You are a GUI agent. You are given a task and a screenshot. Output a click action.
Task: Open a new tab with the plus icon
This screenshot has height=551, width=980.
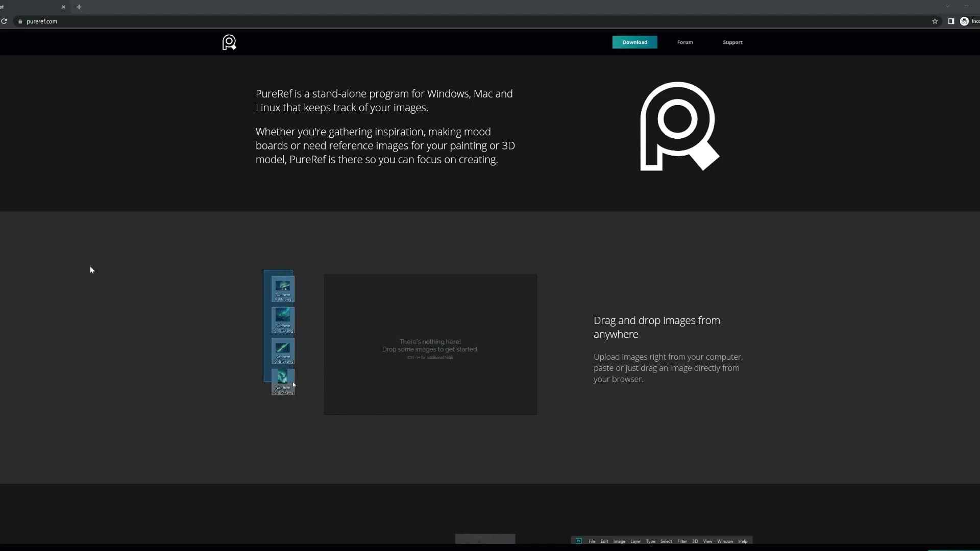79,7
